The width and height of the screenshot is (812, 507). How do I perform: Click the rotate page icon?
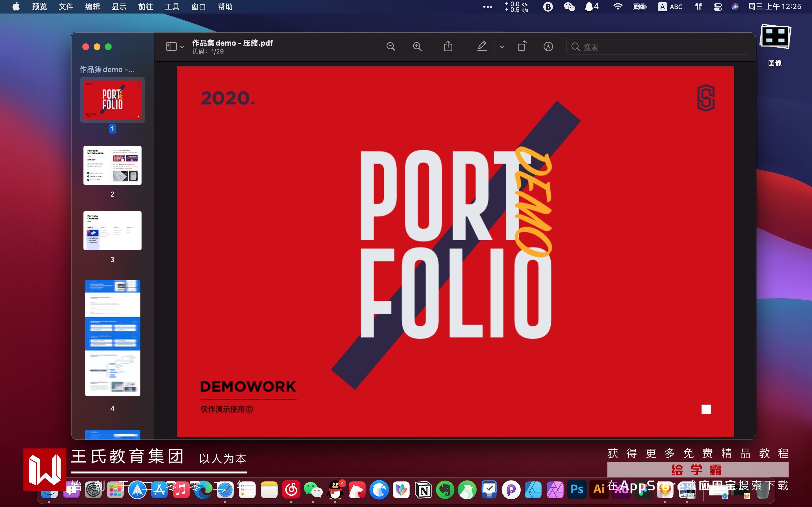[x=522, y=46]
